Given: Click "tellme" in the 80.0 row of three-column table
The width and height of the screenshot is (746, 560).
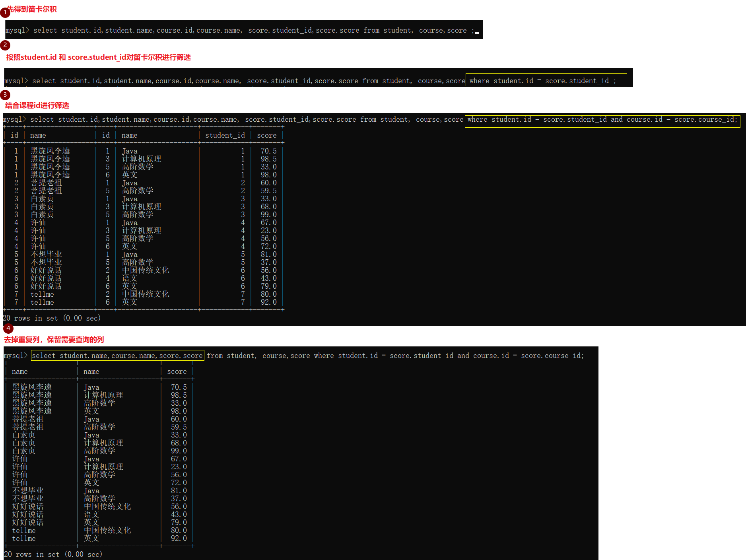Looking at the screenshot, I should pyautogui.click(x=24, y=531).
